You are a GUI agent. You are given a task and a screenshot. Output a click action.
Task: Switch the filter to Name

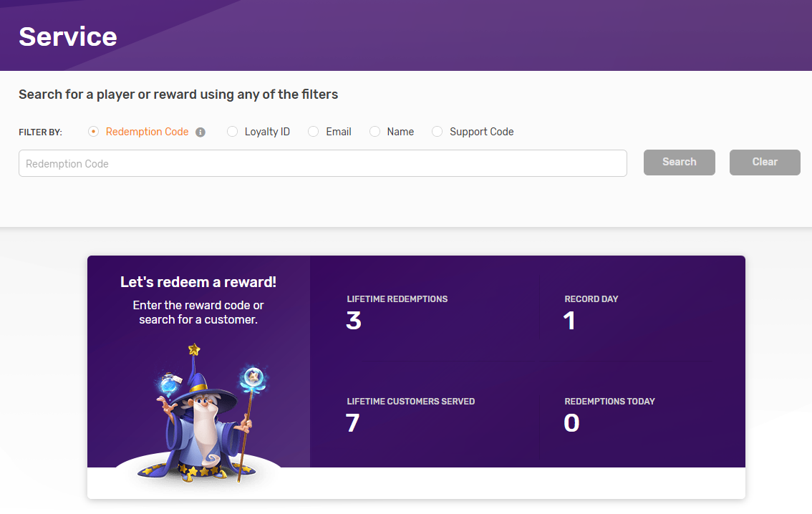pyautogui.click(x=374, y=132)
